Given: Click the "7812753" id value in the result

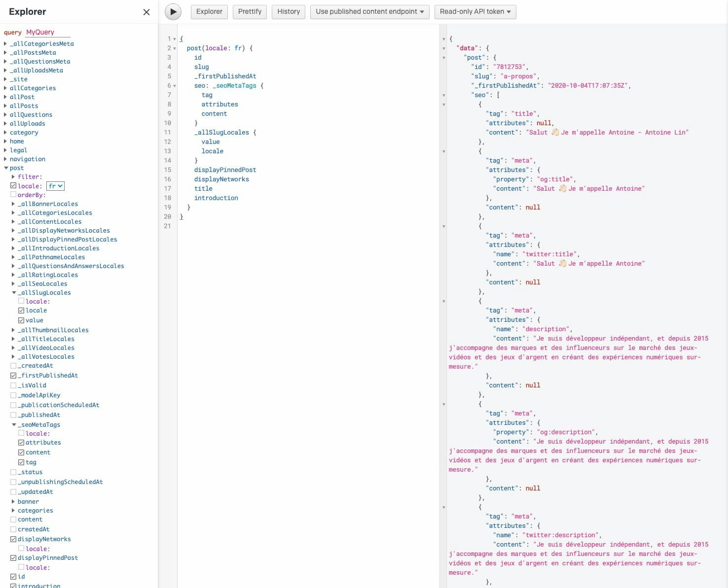Looking at the screenshot, I should [x=509, y=67].
